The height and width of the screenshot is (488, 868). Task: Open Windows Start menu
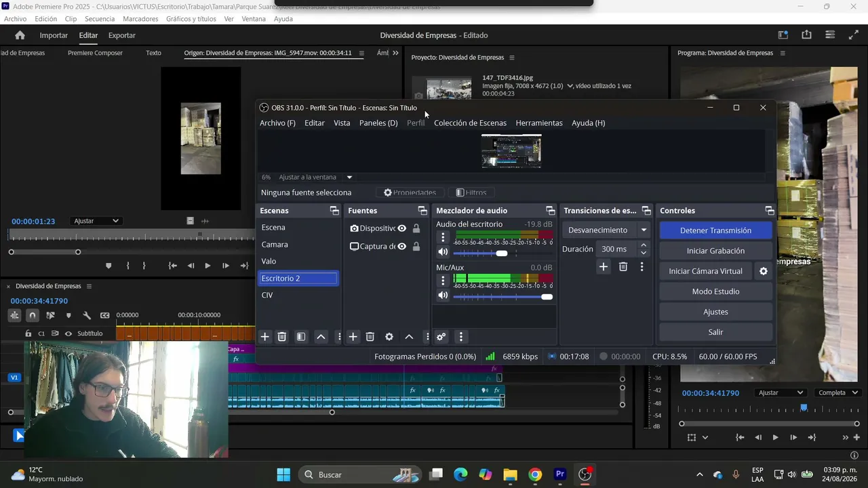tap(283, 474)
